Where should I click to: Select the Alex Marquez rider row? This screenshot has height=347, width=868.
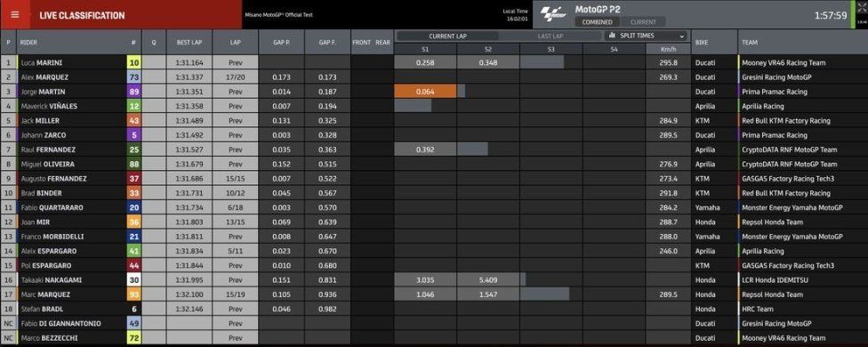434,77
